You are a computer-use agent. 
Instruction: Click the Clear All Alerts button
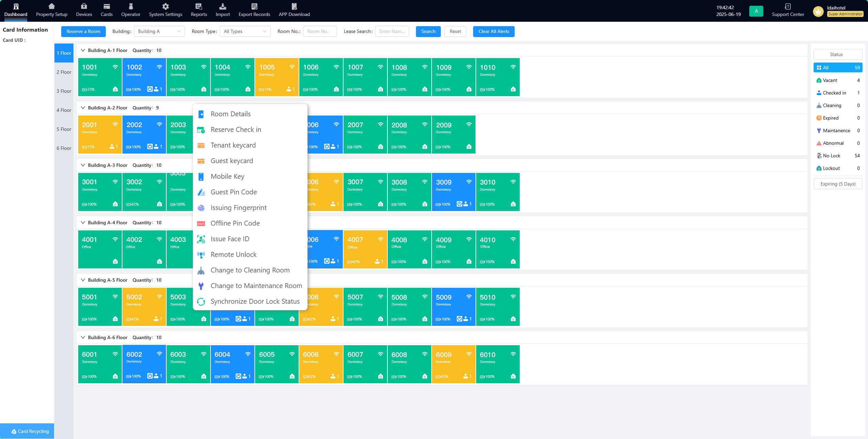click(x=494, y=31)
